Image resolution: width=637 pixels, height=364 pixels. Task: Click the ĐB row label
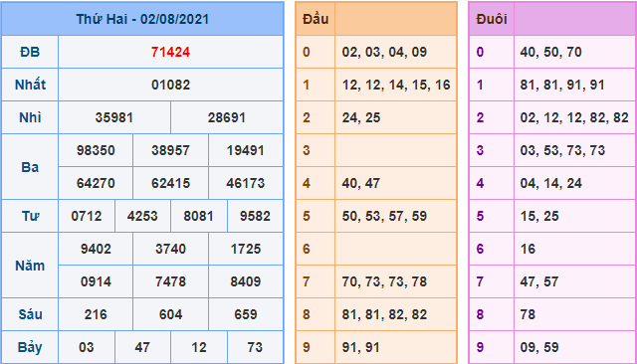click(30, 52)
